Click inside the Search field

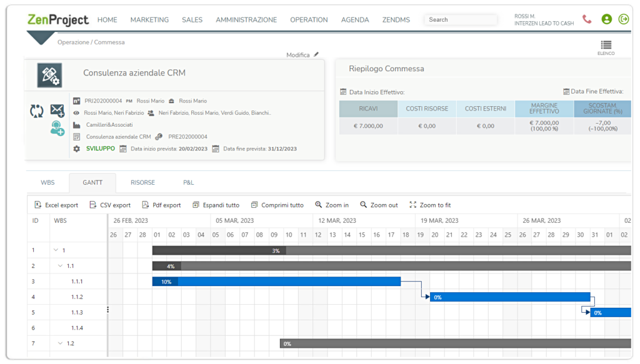coord(461,19)
